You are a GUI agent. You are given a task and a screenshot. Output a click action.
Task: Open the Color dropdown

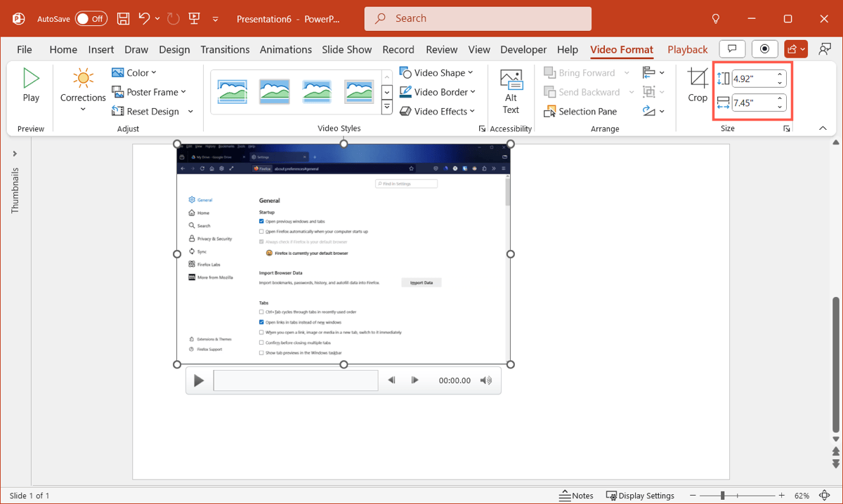click(133, 73)
